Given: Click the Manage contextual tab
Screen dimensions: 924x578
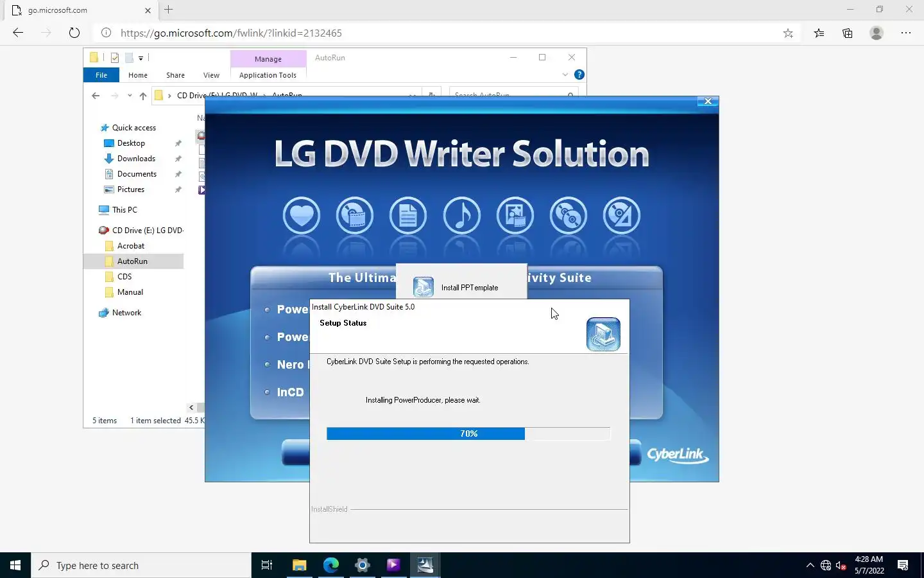Looking at the screenshot, I should click(268, 58).
